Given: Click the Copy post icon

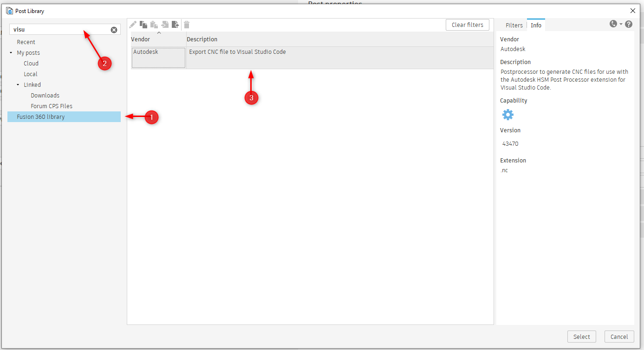Looking at the screenshot, I should pos(143,24).
